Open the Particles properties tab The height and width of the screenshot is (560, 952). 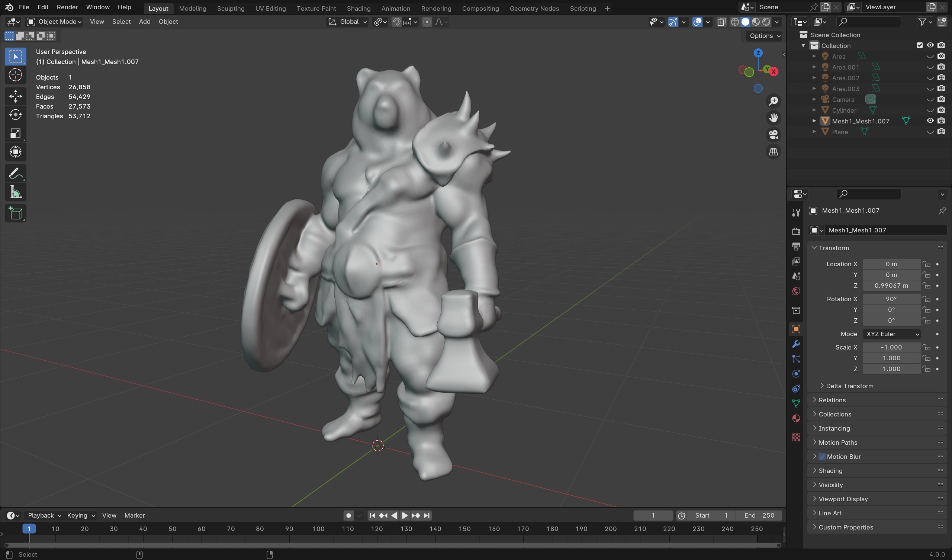pyautogui.click(x=796, y=359)
